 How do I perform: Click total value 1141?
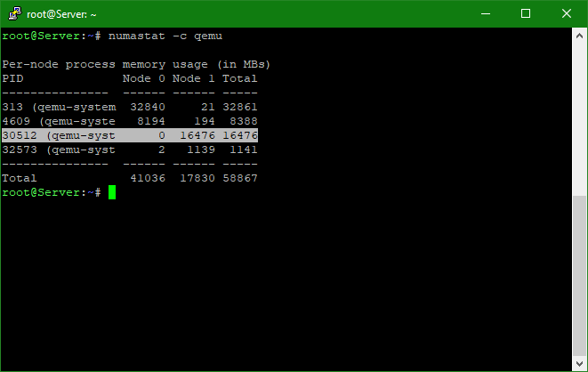point(244,150)
